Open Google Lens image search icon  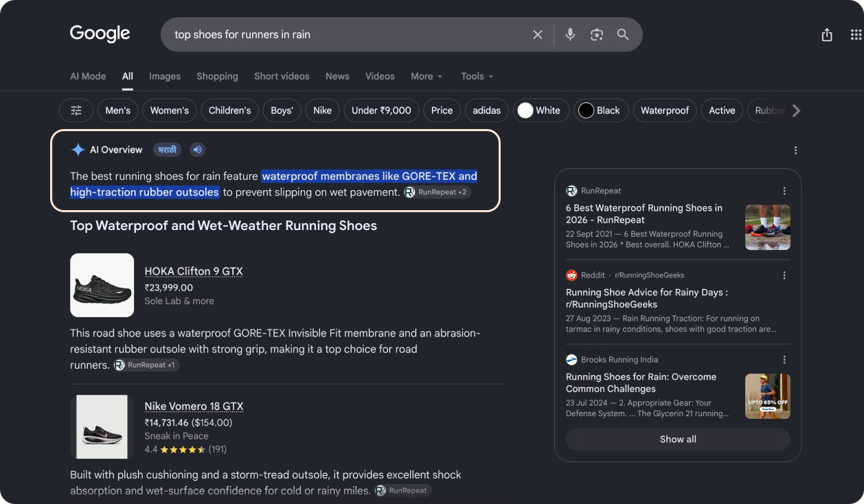596,34
